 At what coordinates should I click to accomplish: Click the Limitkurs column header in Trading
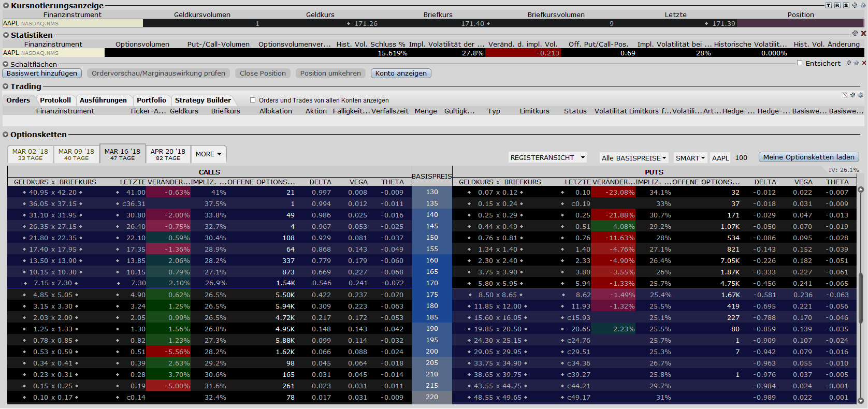tap(534, 111)
